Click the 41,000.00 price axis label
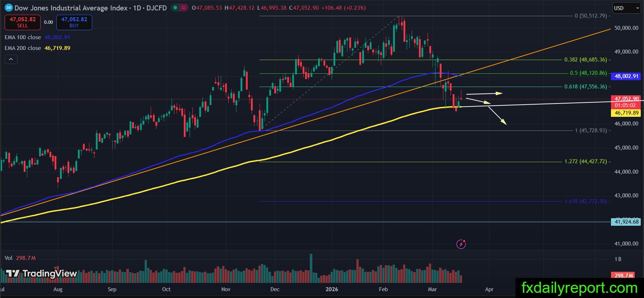The width and height of the screenshot is (644, 298). [x=626, y=244]
